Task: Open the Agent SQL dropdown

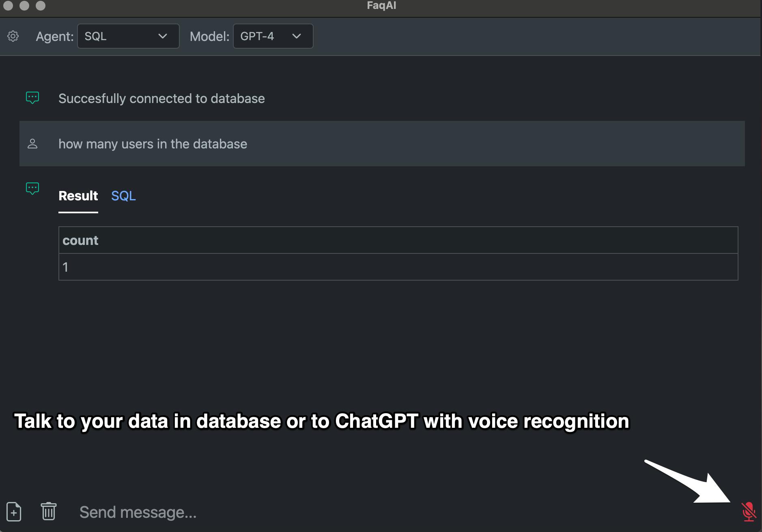Action: 128,36
